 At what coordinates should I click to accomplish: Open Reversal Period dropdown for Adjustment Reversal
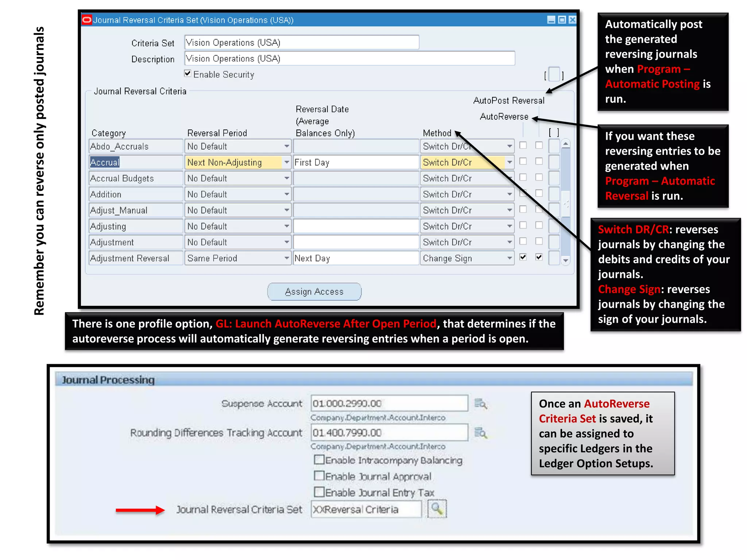(x=287, y=258)
